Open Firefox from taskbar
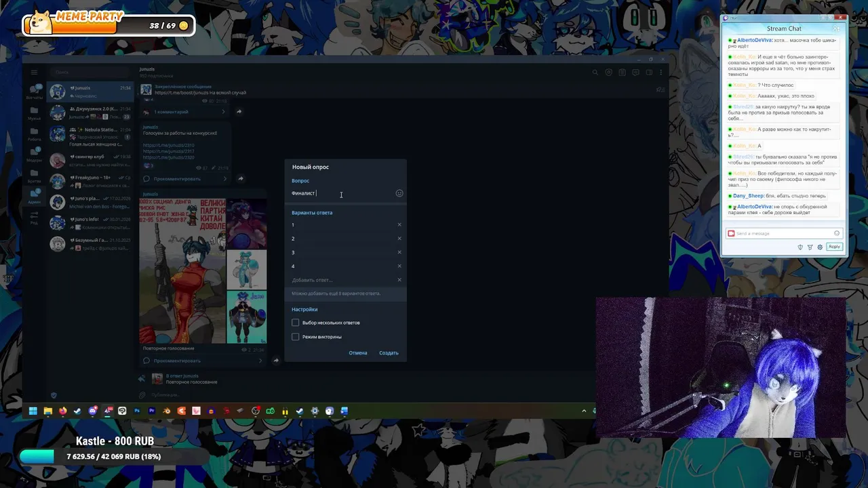This screenshot has width=868, height=488. (63, 411)
